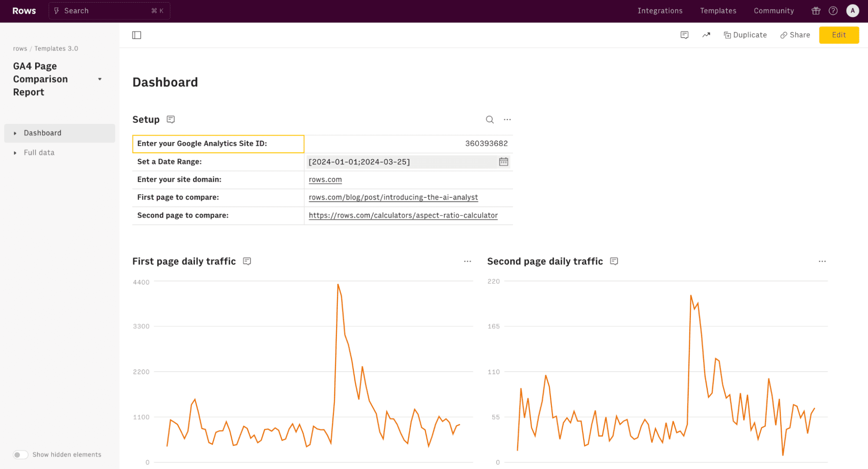The width and height of the screenshot is (868, 469).
Task: Duplicate this spreadsheet
Action: (x=745, y=35)
